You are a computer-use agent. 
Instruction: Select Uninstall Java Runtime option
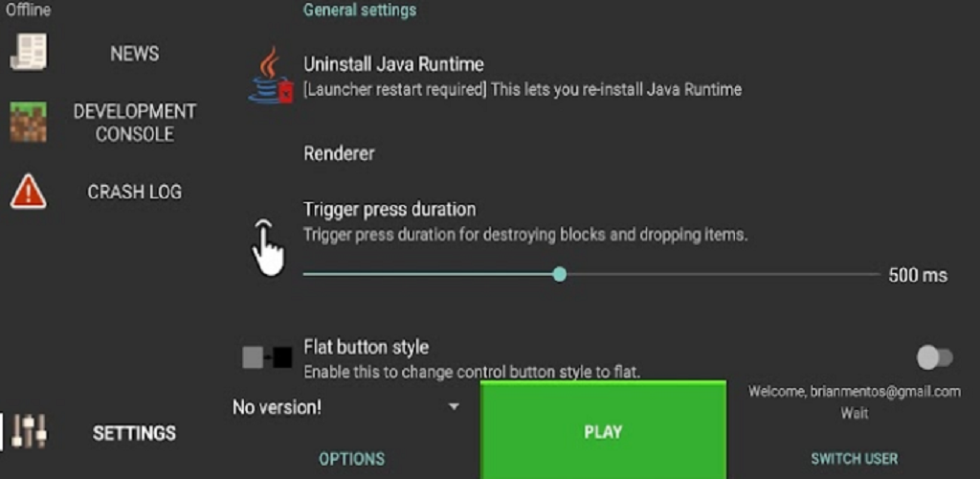click(x=523, y=77)
